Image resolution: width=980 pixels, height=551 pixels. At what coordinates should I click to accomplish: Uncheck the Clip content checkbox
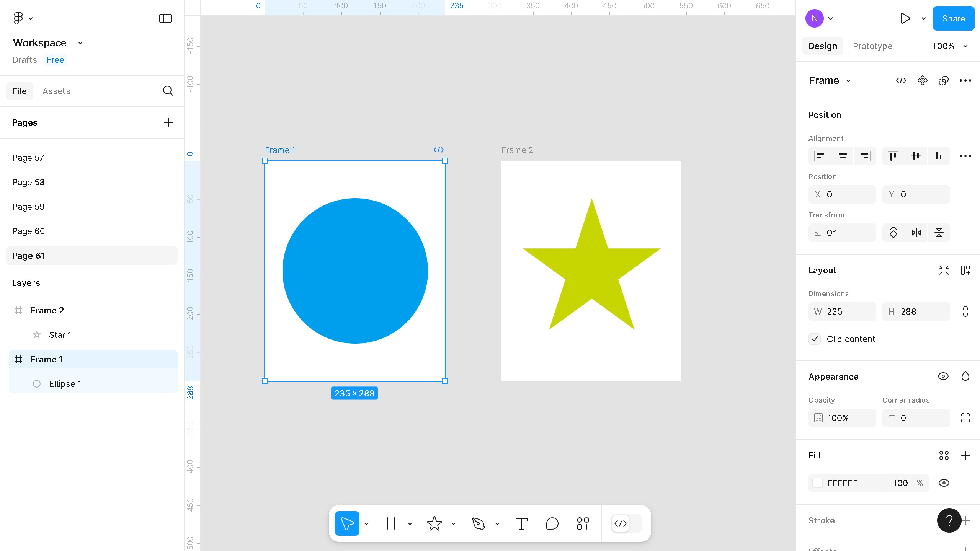coord(815,339)
